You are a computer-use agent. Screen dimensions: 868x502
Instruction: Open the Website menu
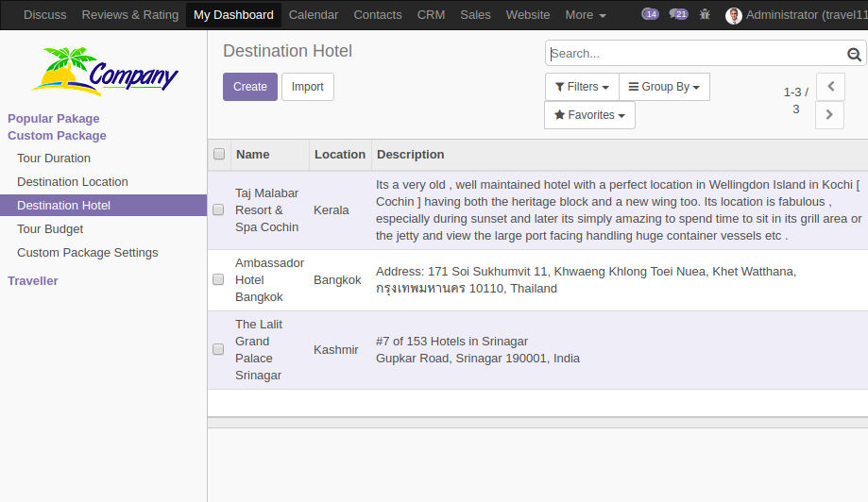(528, 15)
